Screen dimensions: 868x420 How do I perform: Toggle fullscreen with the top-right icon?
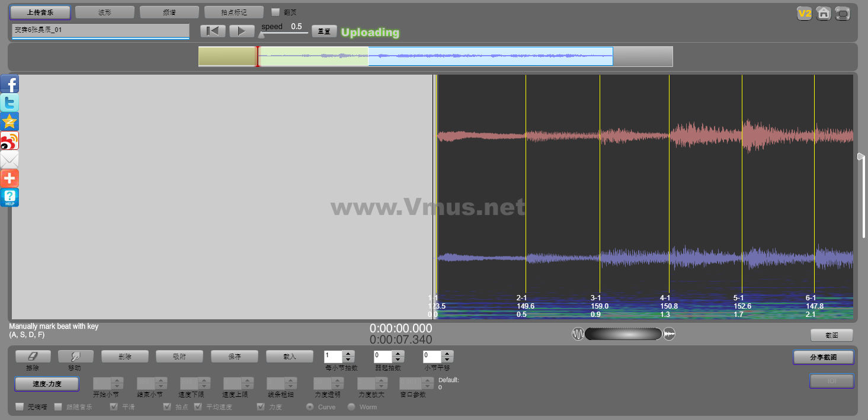pyautogui.click(x=843, y=14)
